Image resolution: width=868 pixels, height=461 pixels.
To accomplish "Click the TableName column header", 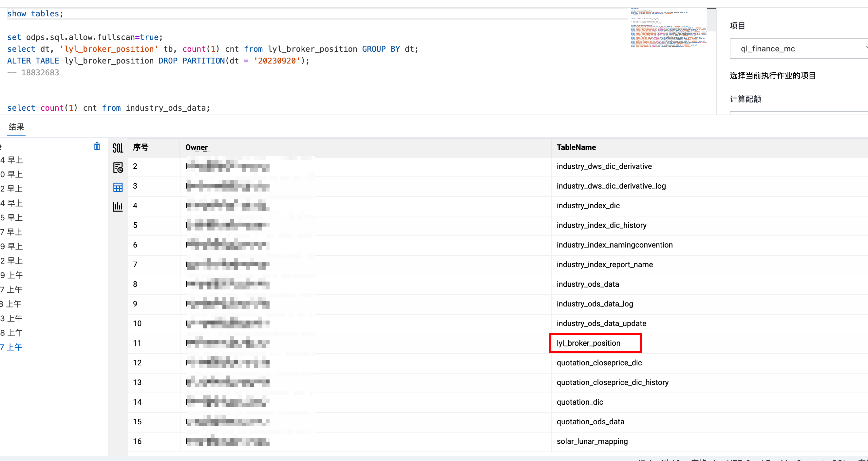I will click(576, 147).
